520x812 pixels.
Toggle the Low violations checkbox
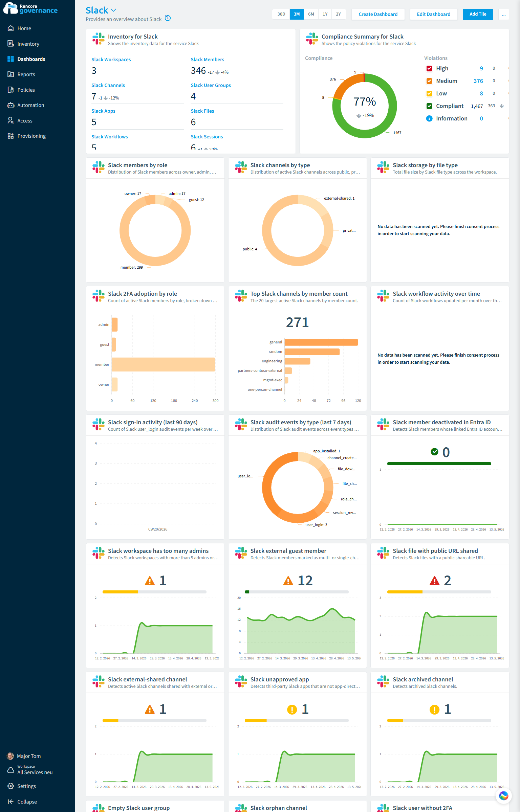pyautogui.click(x=429, y=93)
